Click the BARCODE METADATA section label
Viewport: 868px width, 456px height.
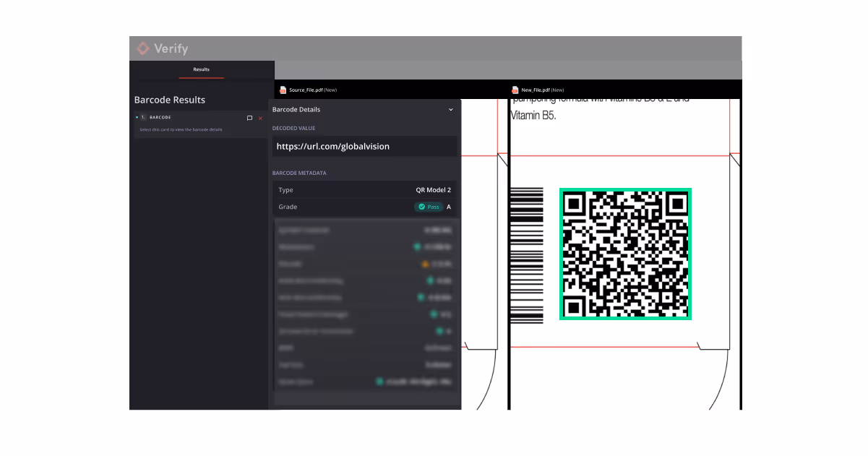click(299, 173)
